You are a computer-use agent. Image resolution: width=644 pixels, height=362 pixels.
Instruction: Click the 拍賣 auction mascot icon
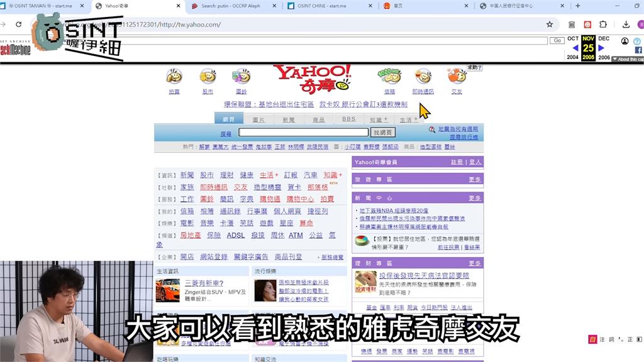pyautogui.click(x=174, y=76)
